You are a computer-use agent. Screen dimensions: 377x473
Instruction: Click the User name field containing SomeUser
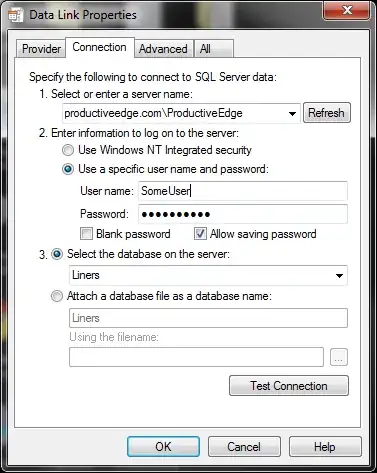[x=243, y=191]
